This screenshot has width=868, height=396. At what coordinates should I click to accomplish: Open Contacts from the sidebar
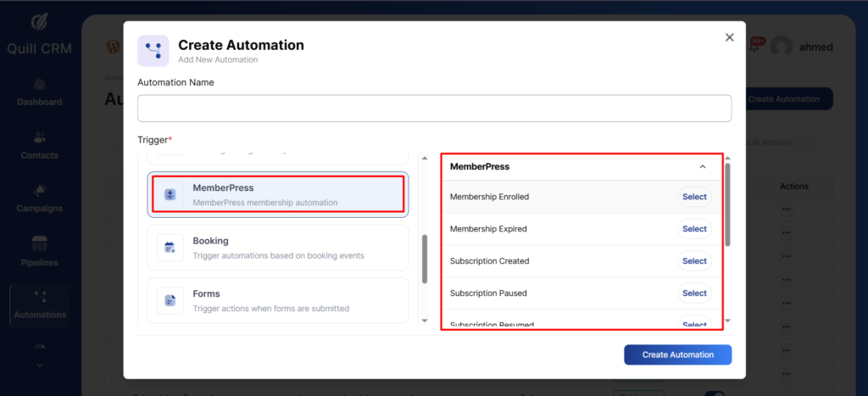click(40, 146)
